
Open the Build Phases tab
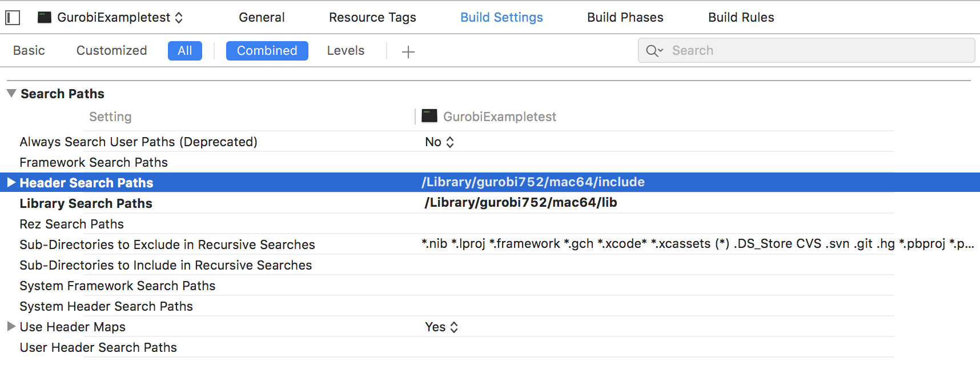point(625,18)
